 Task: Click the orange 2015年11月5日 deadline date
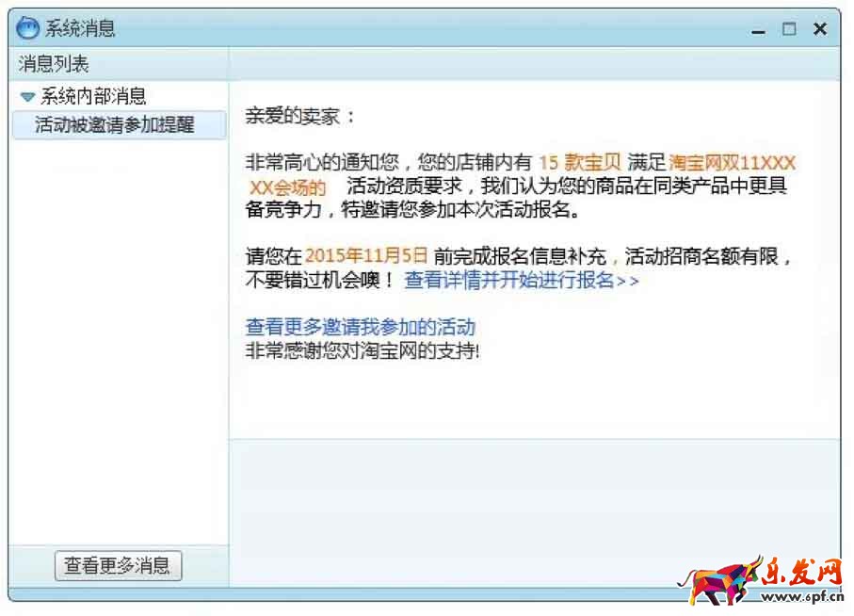pyautogui.click(x=366, y=255)
